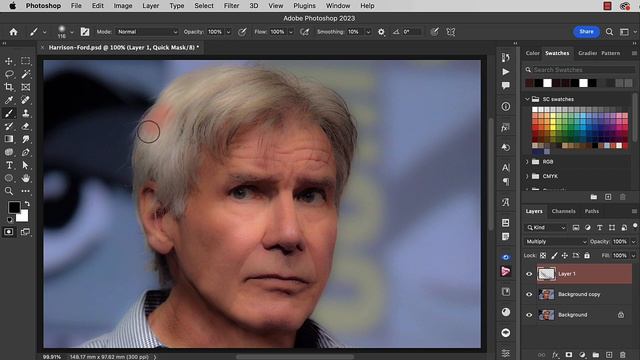Screen dimensions: 640x360
Task: Click the Share button
Action: point(586,31)
